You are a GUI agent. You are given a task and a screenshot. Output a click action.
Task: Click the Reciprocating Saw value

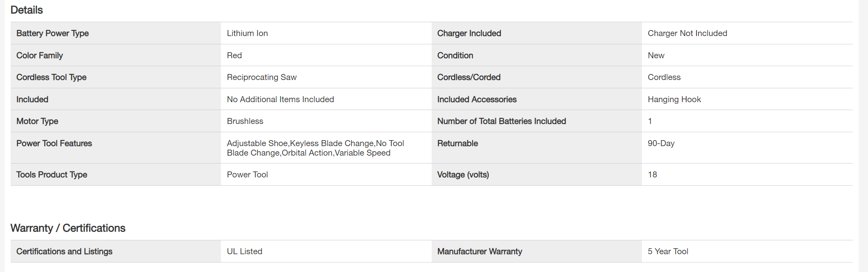coord(261,77)
